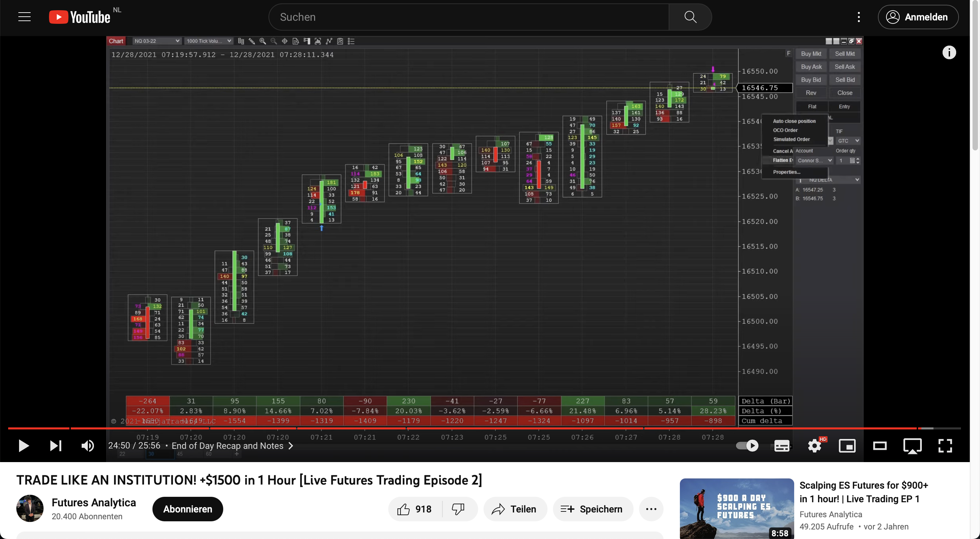Select Auto close position menu item
Viewport: 980px width, 539px height.
794,121
